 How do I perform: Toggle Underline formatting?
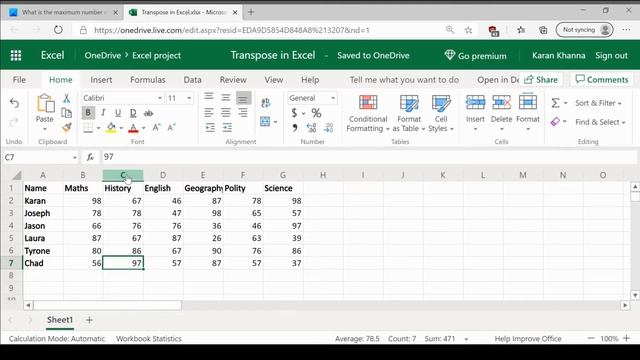[118, 113]
